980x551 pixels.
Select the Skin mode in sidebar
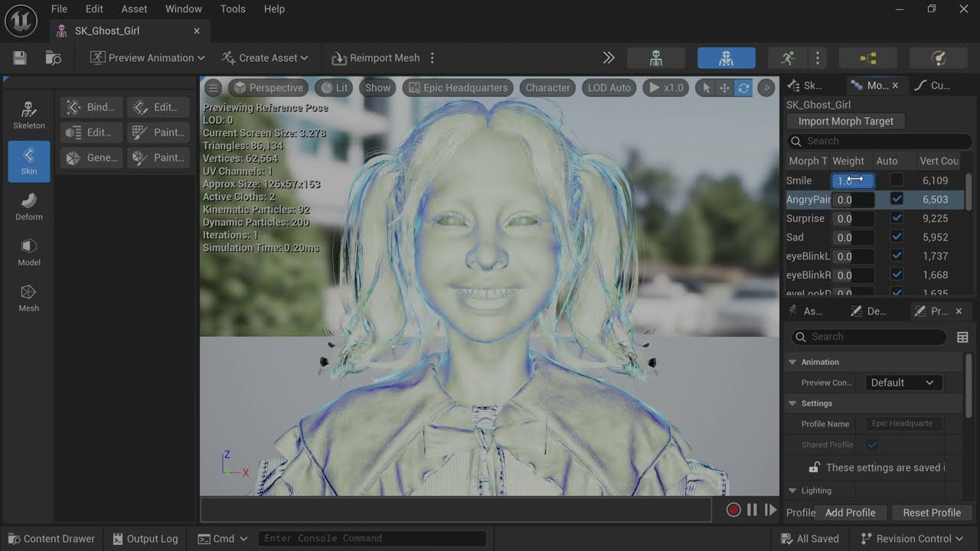point(29,161)
